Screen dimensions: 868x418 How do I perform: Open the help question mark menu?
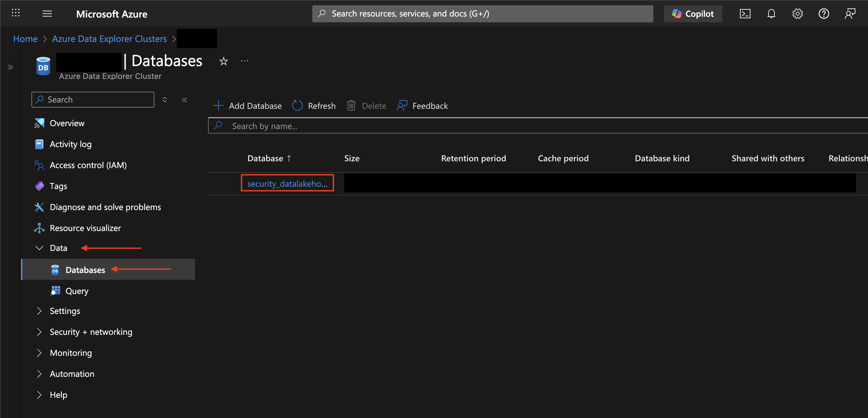[823, 13]
